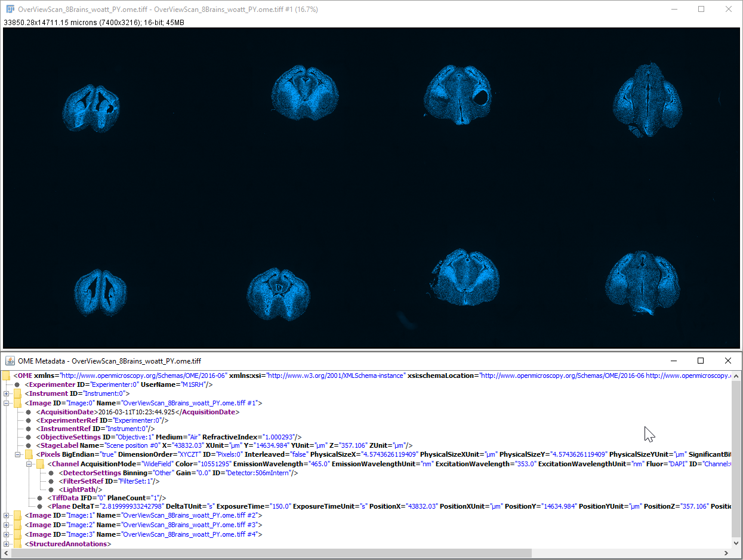743x560 pixels.
Task: Select the Image:2 tiff #3 row
Action: click(143, 525)
